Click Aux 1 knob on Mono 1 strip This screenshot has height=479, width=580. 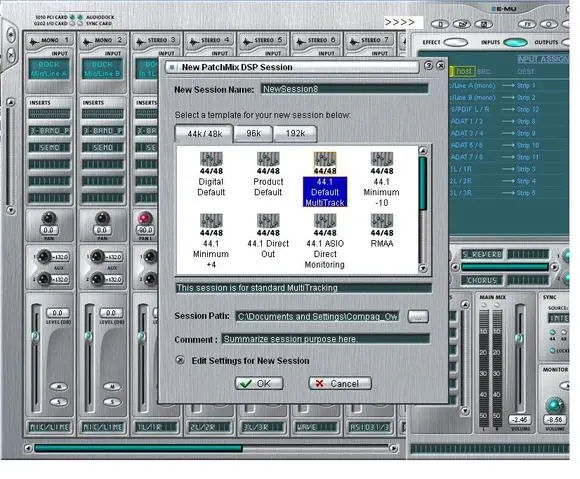click(44, 256)
